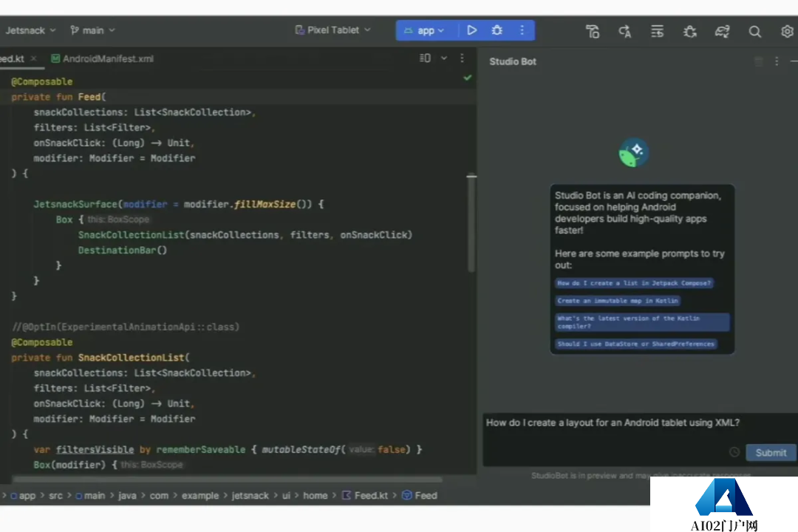798x532 pixels.
Task: Click 'Feed' function breadcrumb item
Action: (420, 496)
